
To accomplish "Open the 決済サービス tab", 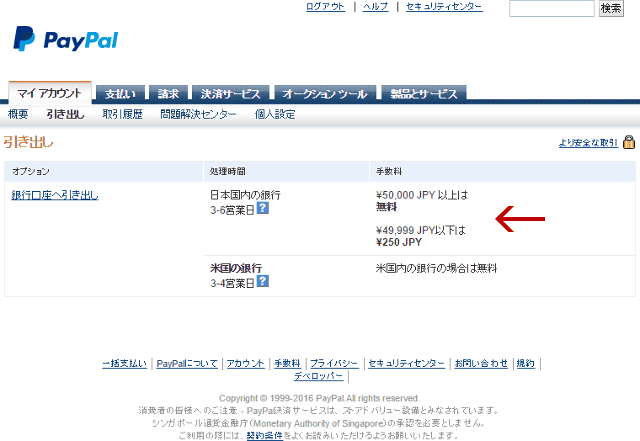I will pos(231,94).
